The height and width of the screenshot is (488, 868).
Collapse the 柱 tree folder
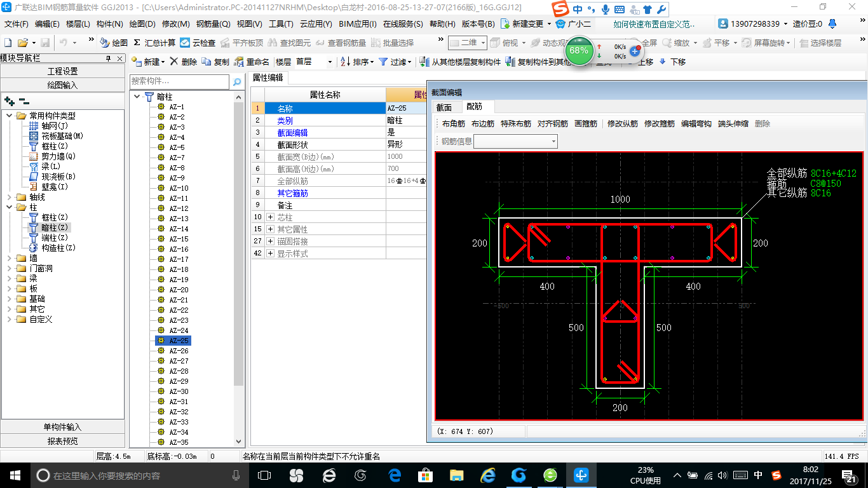point(10,207)
